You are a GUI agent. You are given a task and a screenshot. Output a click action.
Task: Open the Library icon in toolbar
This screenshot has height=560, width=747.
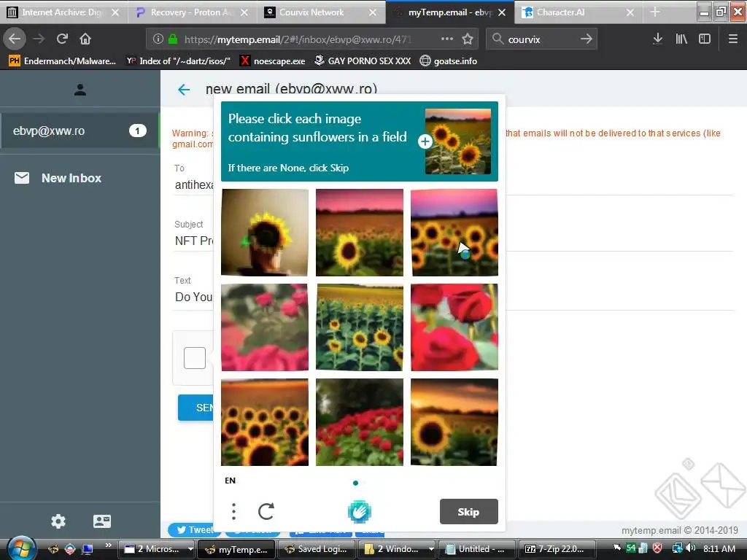click(681, 39)
